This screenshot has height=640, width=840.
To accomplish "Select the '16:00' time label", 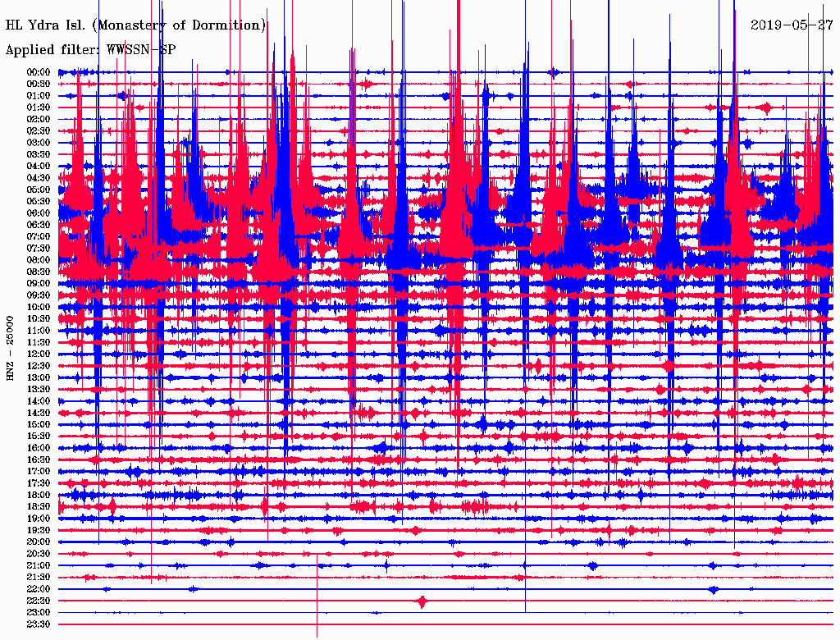I will pos(39,448).
